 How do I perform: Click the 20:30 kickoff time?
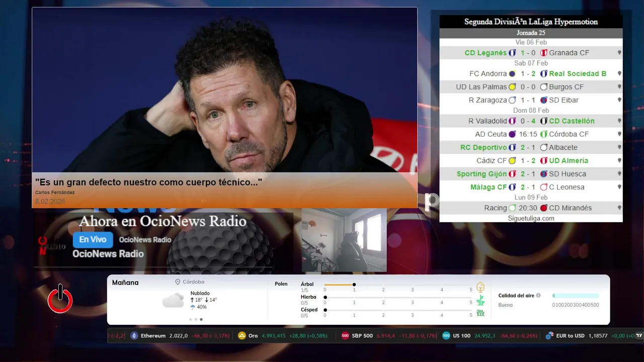(x=528, y=208)
